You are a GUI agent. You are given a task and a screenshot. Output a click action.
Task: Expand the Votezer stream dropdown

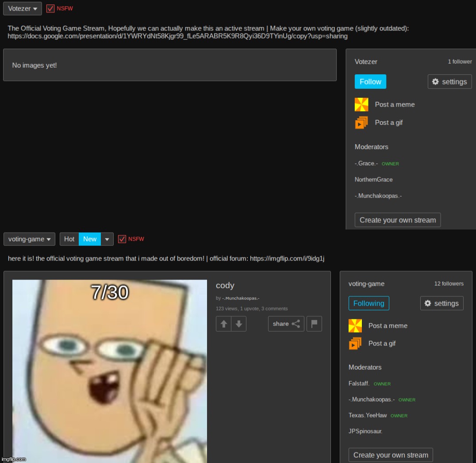pos(22,8)
